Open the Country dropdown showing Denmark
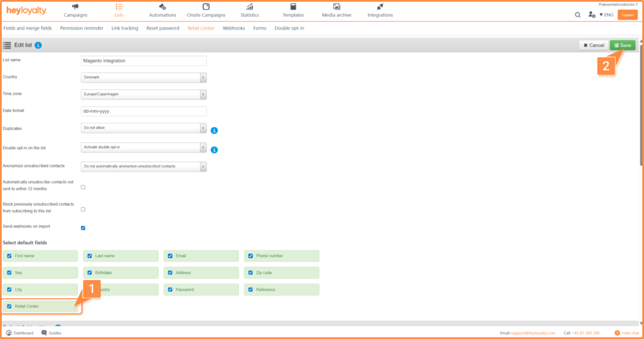Image resolution: width=644 pixels, height=339 pixels. 144,77
